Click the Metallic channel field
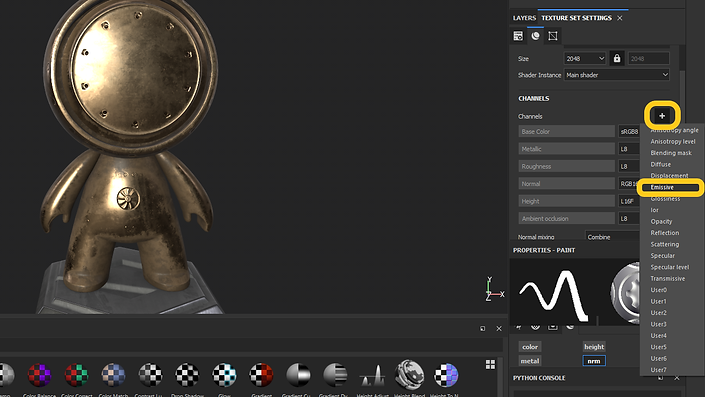 pos(567,149)
